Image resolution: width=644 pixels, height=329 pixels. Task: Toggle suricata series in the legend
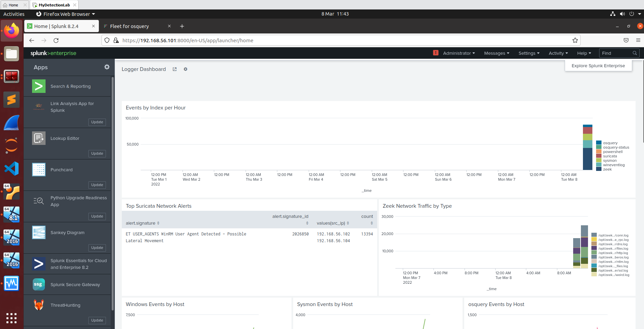pyautogui.click(x=607, y=156)
